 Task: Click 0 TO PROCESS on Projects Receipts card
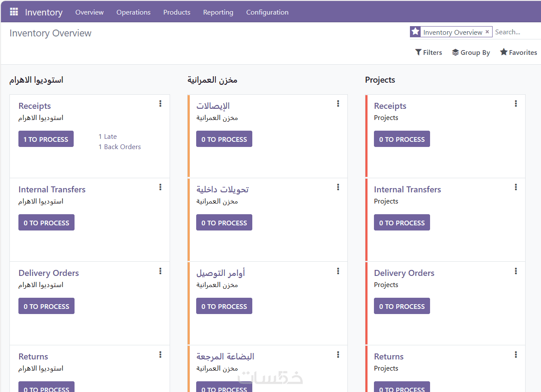[x=402, y=139]
